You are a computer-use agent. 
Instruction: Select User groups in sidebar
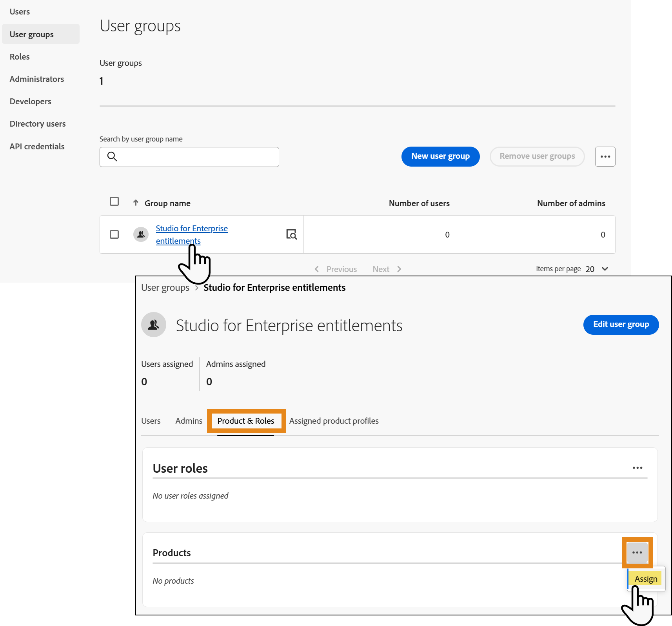click(x=41, y=34)
